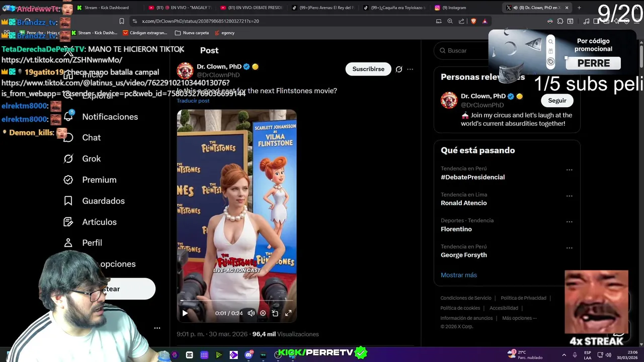This screenshot has height=362, width=644.
Task: Open Dr. Clown's avatar on the post
Action: click(x=185, y=70)
